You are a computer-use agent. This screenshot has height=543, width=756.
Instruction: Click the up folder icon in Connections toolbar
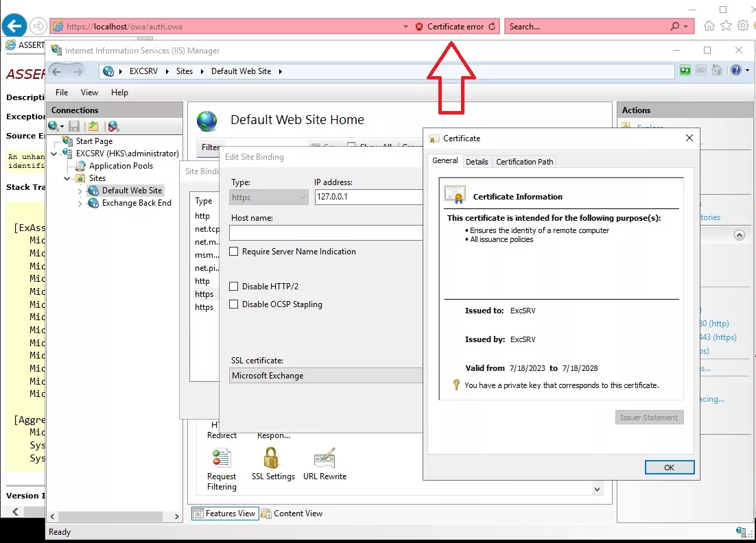point(93,126)
